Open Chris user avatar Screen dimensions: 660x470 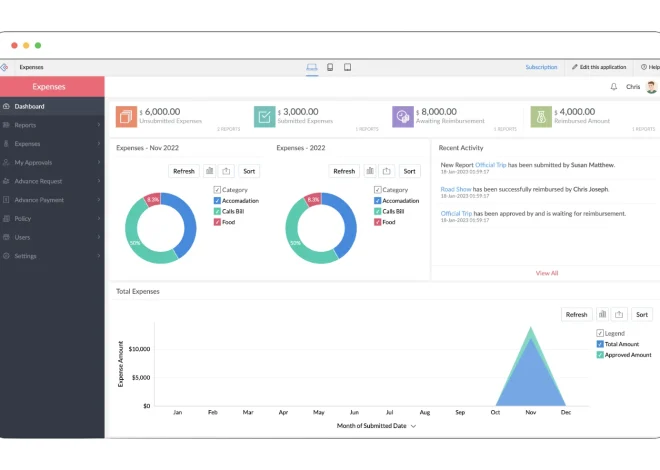click(652, 87)
